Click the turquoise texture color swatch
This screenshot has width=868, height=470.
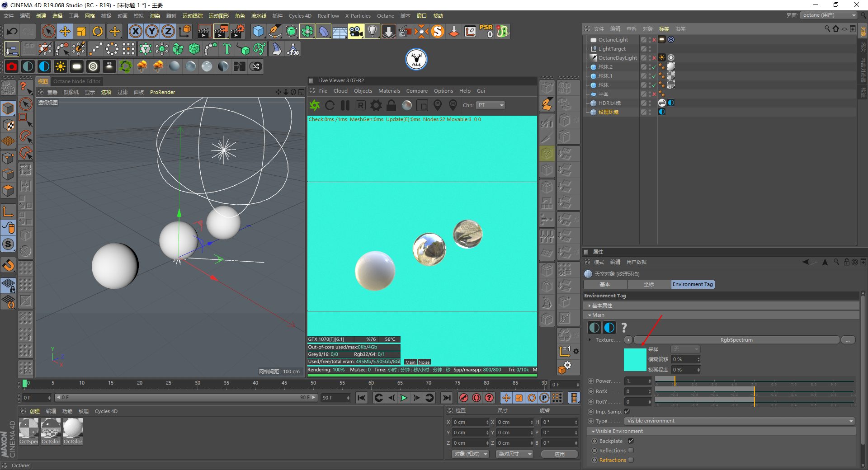(x=635, y=360)
